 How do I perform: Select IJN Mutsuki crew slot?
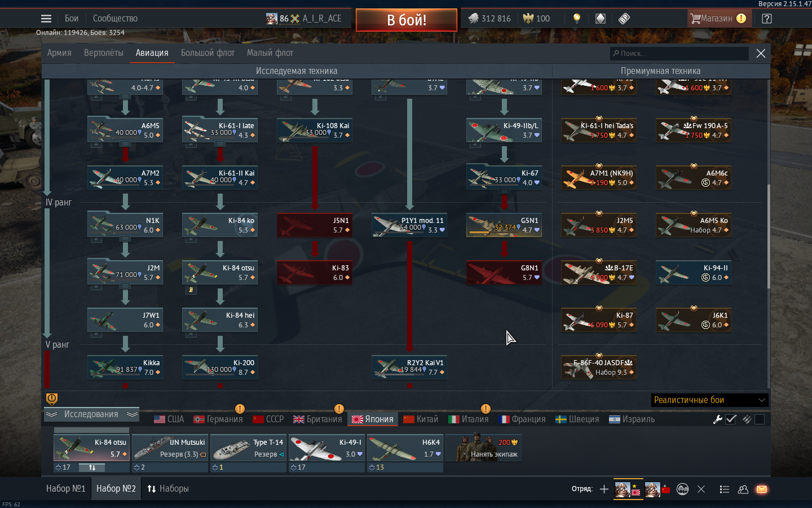pyautogui.click(x=170, y=448)
